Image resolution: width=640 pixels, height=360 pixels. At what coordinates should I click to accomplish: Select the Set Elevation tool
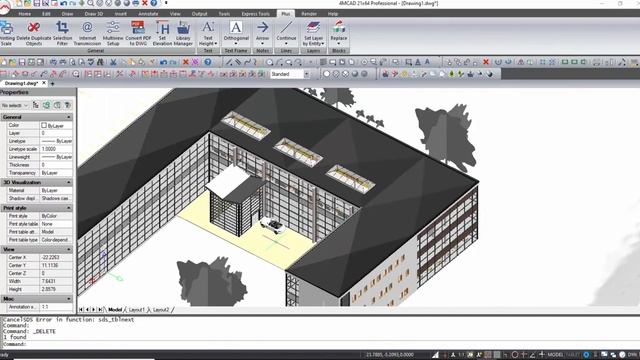[x=162, y=33]
